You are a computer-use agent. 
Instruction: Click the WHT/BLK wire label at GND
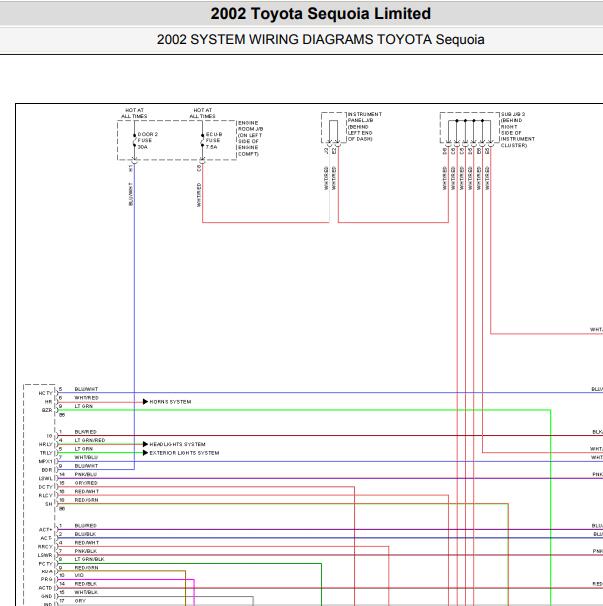pyautogui.click(x=86, y=592)
